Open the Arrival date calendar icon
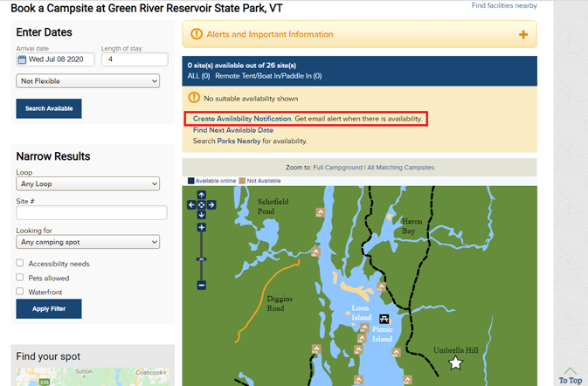This screenshot has height=386, width=588. [x=22, y=59]
